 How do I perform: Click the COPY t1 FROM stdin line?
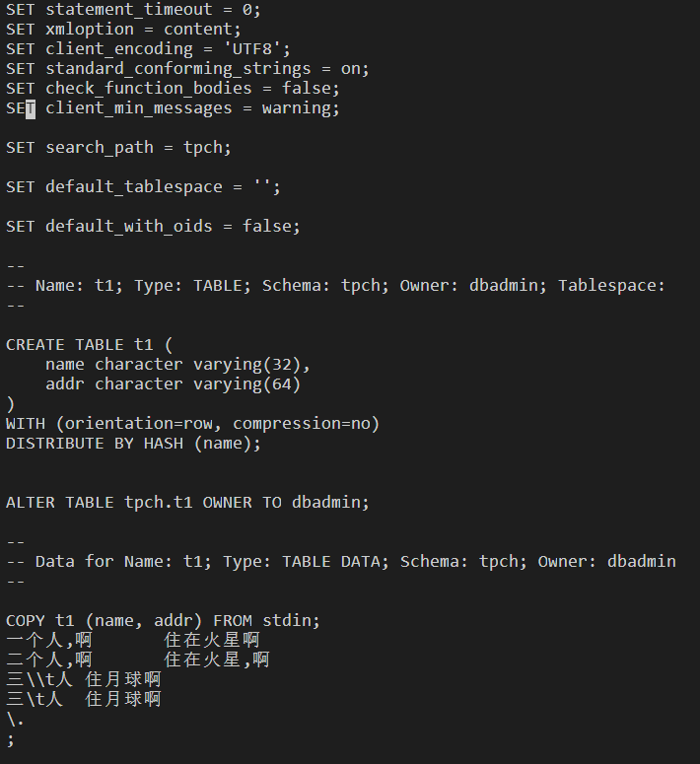click(x=163, y=621)
